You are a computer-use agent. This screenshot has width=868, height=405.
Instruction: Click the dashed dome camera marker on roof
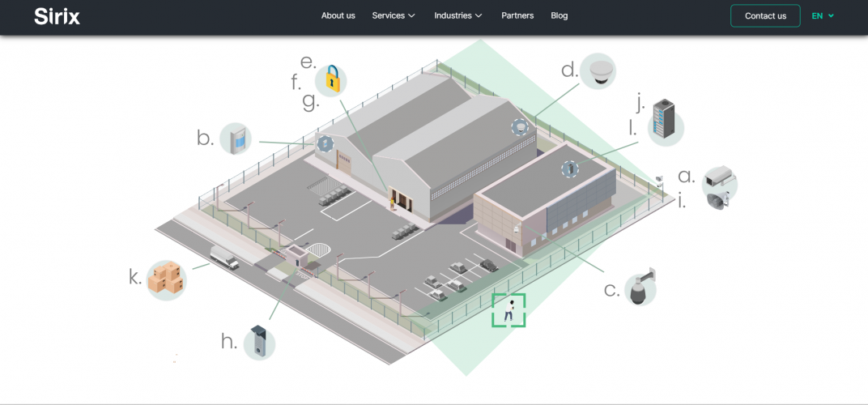(x=519, y=127)
